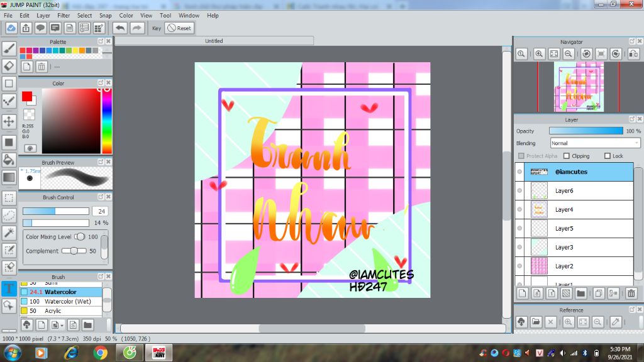Click the Redo arrow in toolbar
This screenshot has height=362, width=644.
[x=136, y=28]
